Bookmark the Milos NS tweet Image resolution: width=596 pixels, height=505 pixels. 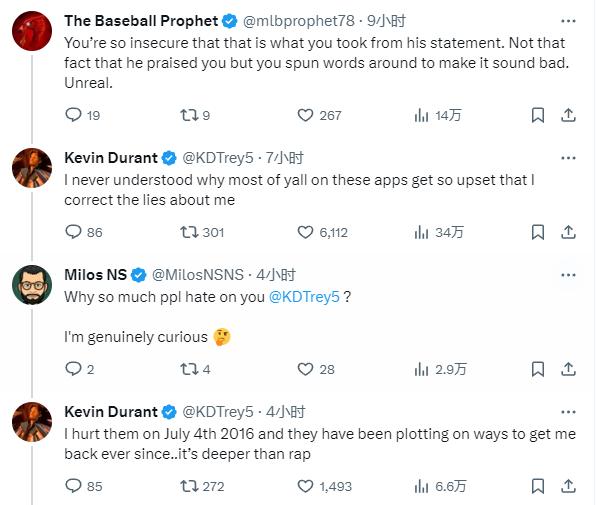click(x=537, y=369)
